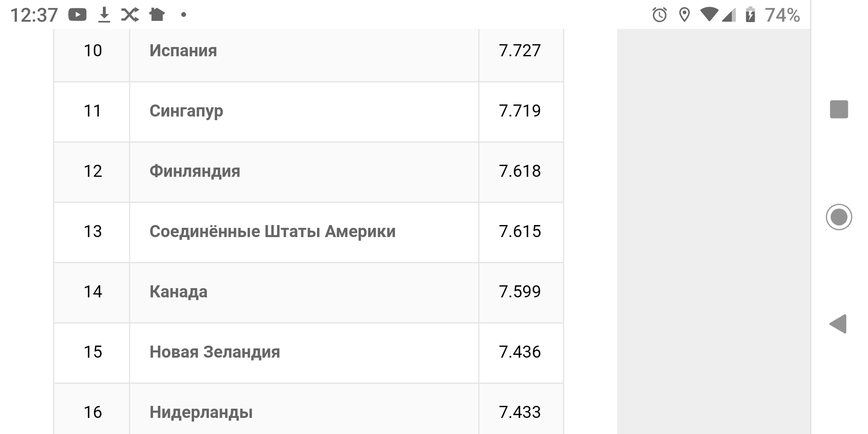Select the Сингапур country name
Screen dimensions: 868x434
[x=186, y=111]
